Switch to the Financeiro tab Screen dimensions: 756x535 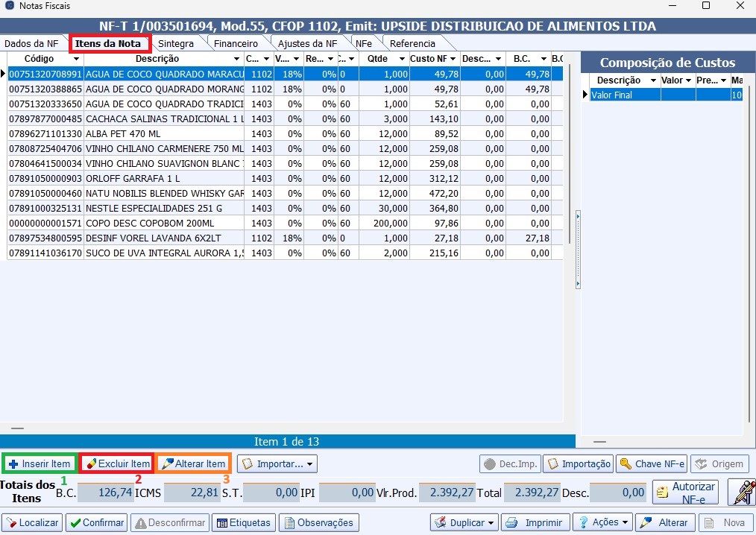[x=236, y=43]
